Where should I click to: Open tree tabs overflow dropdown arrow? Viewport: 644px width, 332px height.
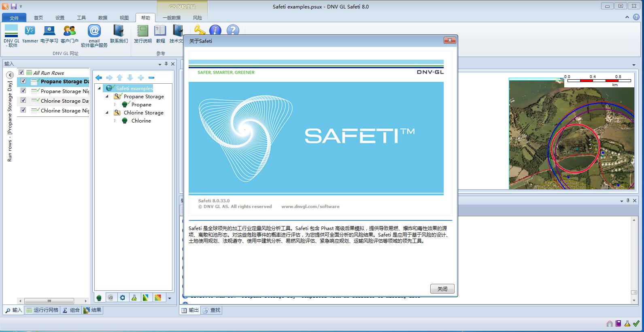(x=170, y=298)
